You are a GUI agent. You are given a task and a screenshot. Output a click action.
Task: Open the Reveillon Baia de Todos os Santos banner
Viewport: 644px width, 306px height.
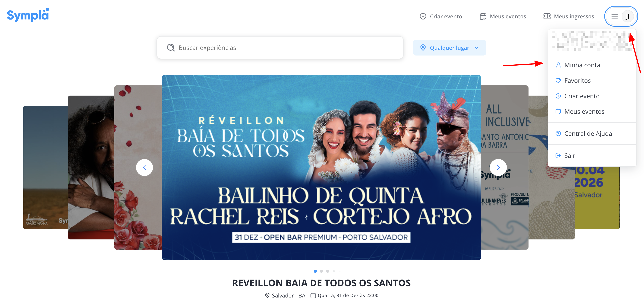point(321,167)
